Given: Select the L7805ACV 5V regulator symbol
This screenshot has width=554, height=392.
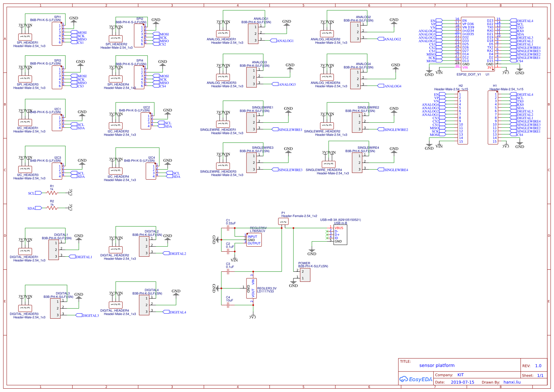Looking at the screenshot, I should (254, 240).
